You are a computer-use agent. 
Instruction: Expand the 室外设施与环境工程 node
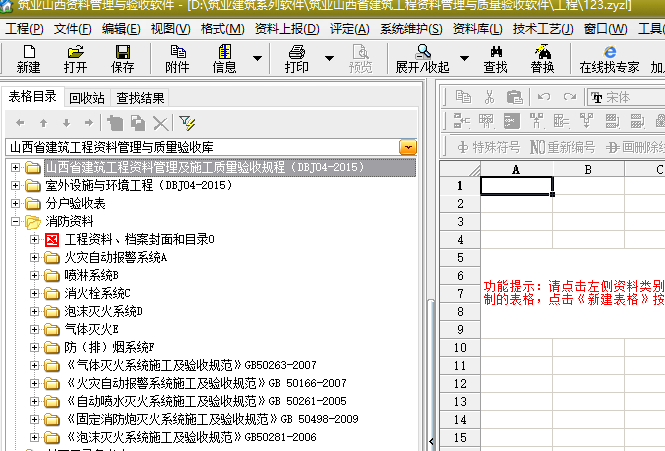click(16, 186)
